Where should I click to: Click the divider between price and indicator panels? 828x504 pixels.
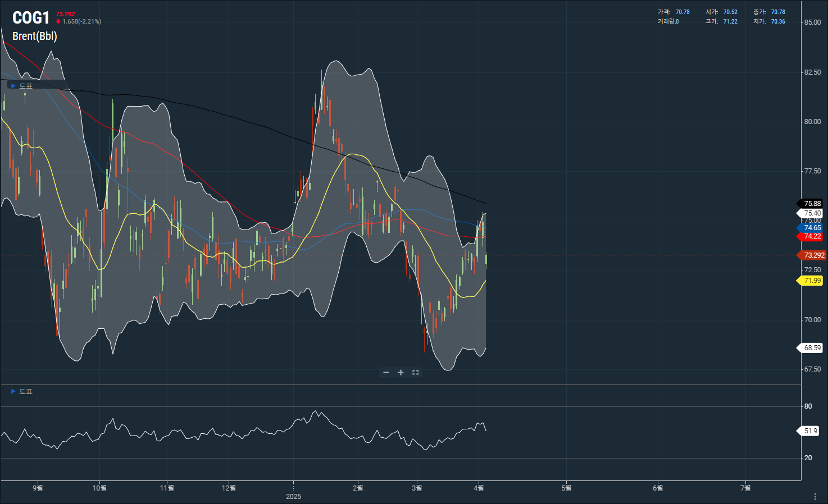point(401,384)
